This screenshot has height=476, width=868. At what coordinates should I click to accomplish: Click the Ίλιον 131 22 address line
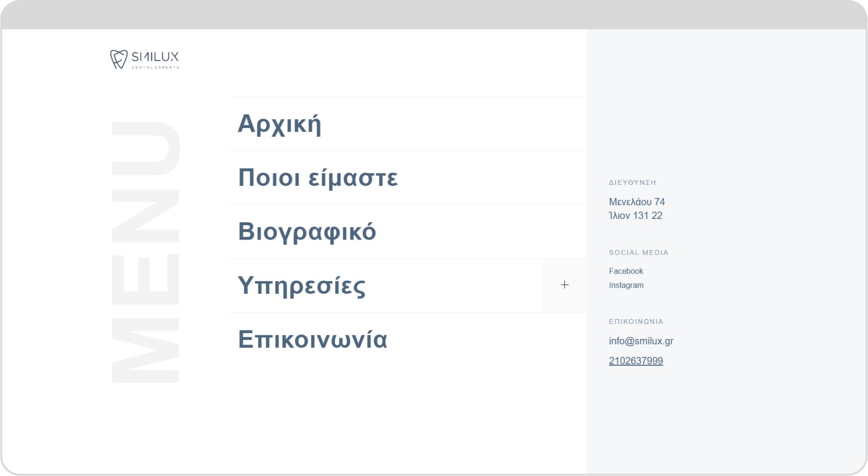635,216
